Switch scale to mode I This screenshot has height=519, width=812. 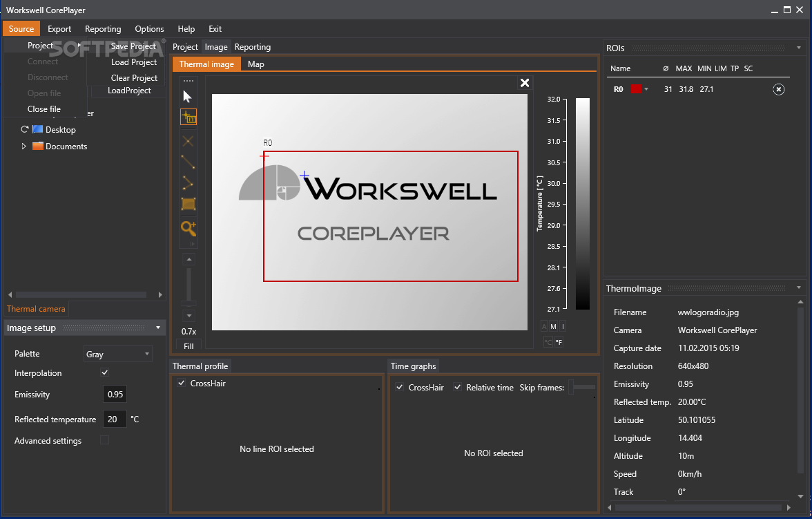tap(563, 326)
